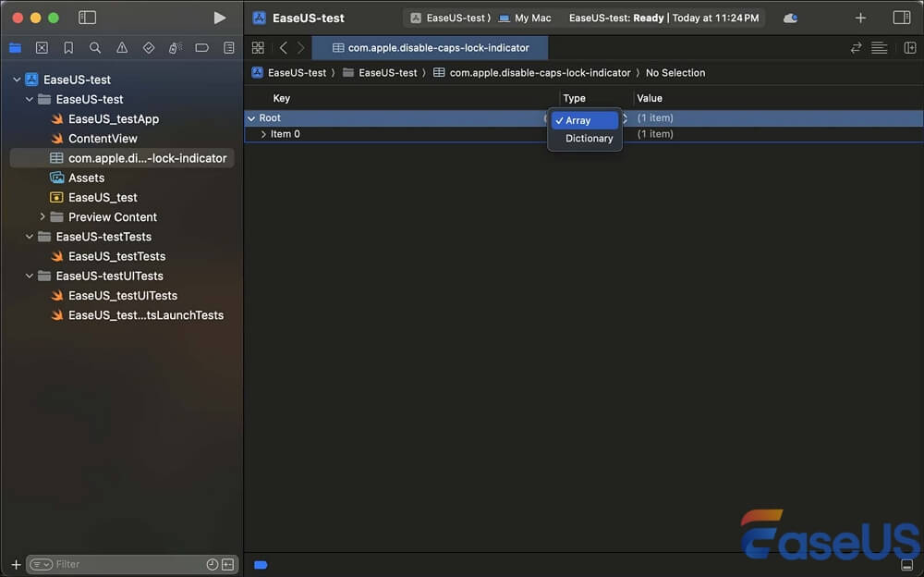
Task: Select the Item 0 key text
Action: (x=286, y=134)
